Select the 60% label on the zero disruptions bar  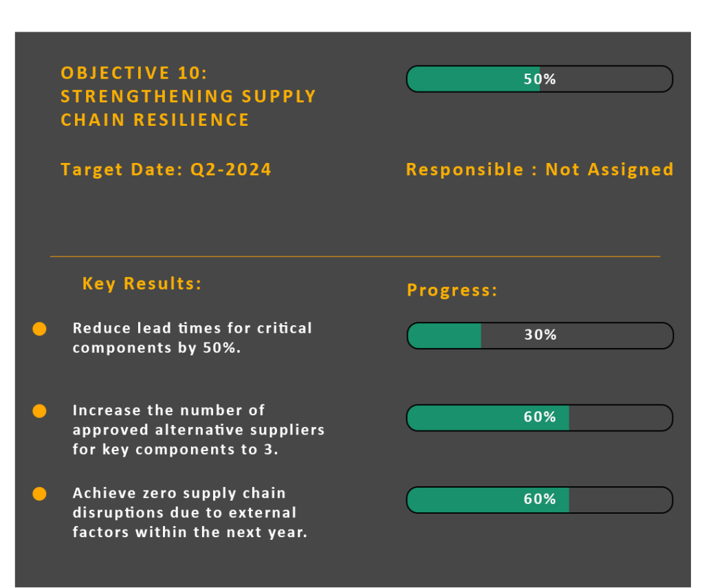[x=540, y=499]
